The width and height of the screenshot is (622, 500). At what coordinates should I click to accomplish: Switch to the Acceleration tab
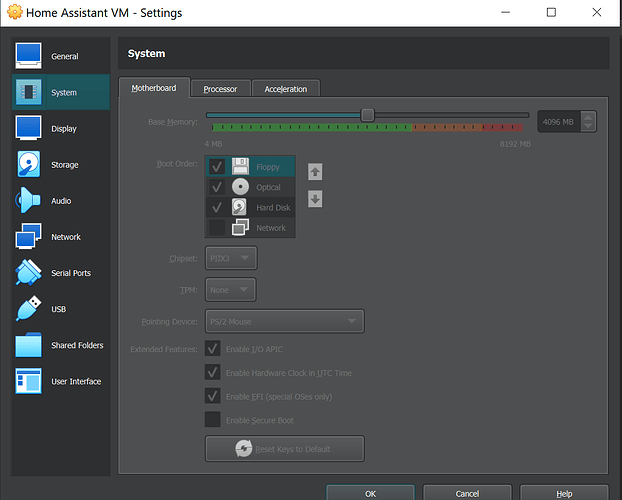[x=286, y=89]
